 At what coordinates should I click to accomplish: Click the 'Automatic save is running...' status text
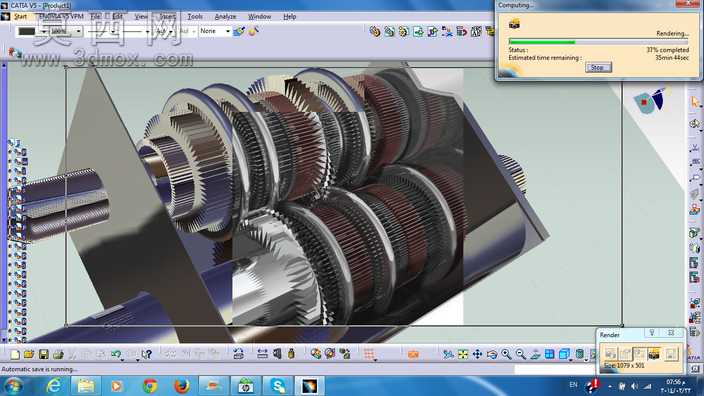[39, 369]
